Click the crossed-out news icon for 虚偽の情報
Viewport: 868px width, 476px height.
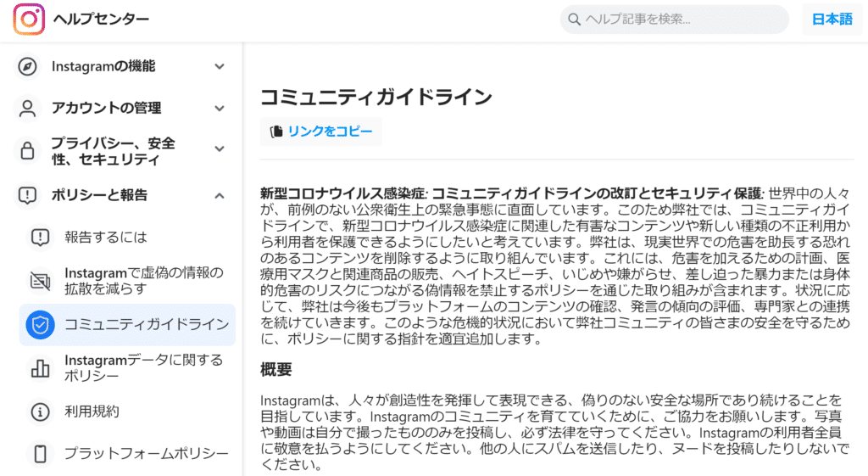40,281
